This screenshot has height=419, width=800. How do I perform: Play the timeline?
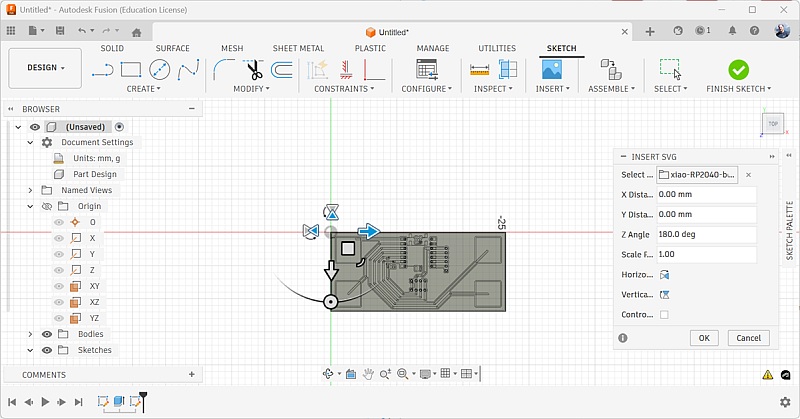(x=45, y=402)
